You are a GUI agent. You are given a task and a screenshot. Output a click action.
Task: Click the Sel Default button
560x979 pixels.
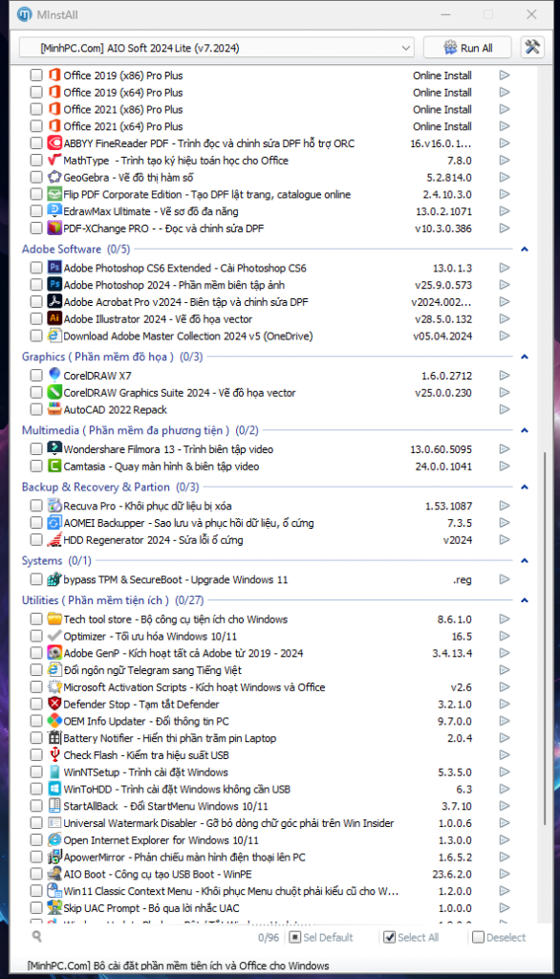[321, 937]
